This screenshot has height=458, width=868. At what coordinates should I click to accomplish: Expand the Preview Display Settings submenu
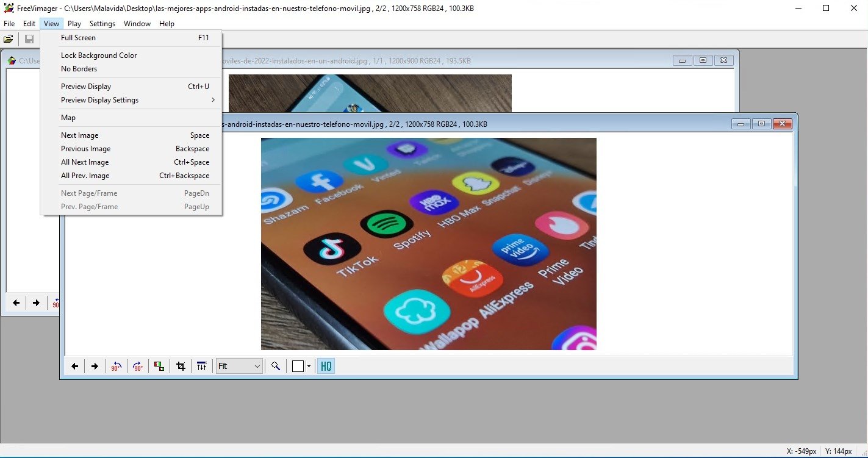131,100
